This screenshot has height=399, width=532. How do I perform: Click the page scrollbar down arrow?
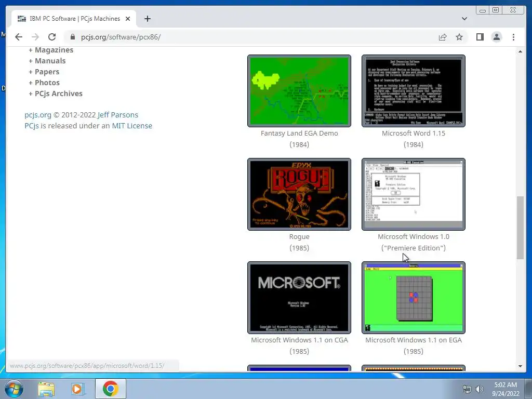(520, 366)
